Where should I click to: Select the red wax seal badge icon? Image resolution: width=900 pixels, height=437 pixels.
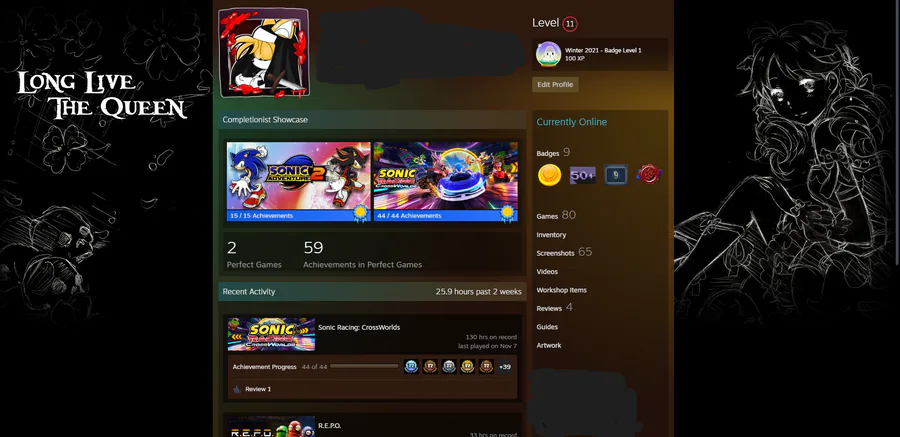(x=649, y=175)
